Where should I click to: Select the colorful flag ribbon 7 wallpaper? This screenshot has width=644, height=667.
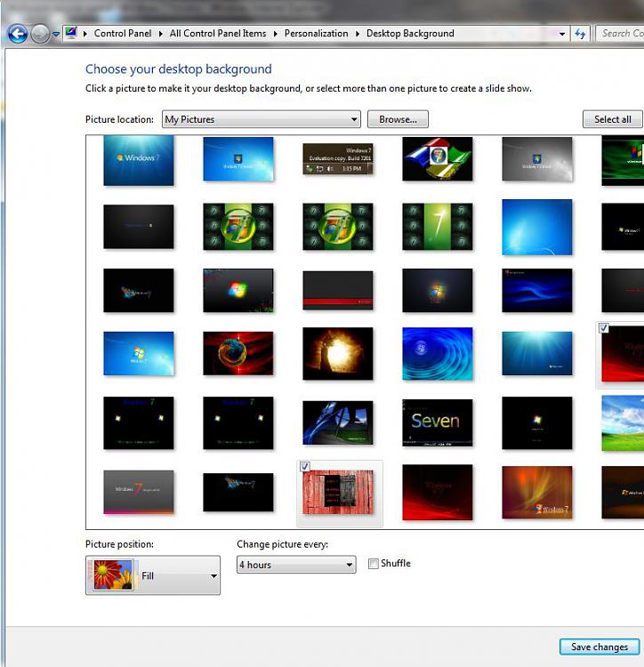pos(438,158)
